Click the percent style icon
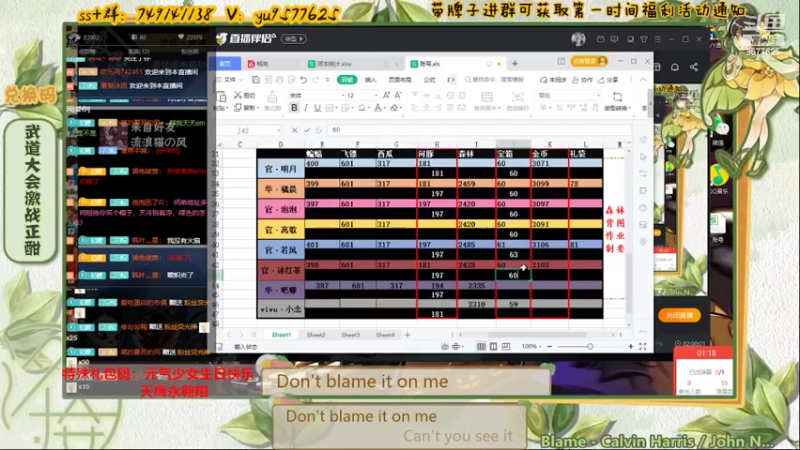 point(559,108)
